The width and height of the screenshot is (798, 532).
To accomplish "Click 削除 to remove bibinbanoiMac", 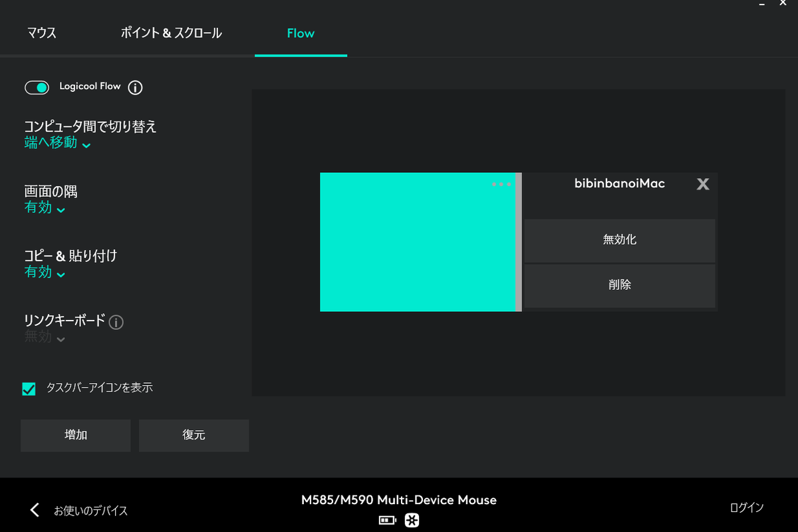I will (620, 285).
